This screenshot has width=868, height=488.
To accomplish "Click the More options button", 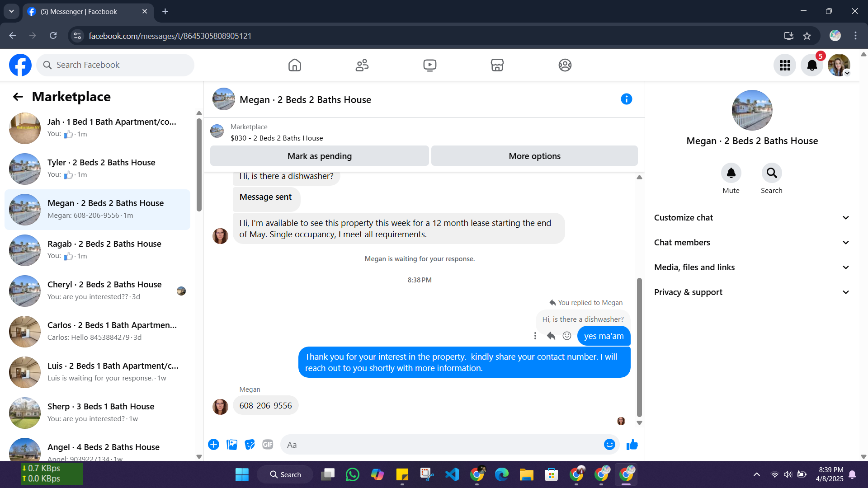I will click(534, 156).
